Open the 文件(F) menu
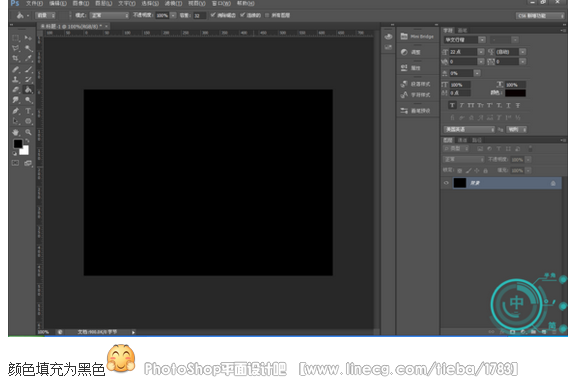Screen dimensions: 568x386 pos(34,3)
